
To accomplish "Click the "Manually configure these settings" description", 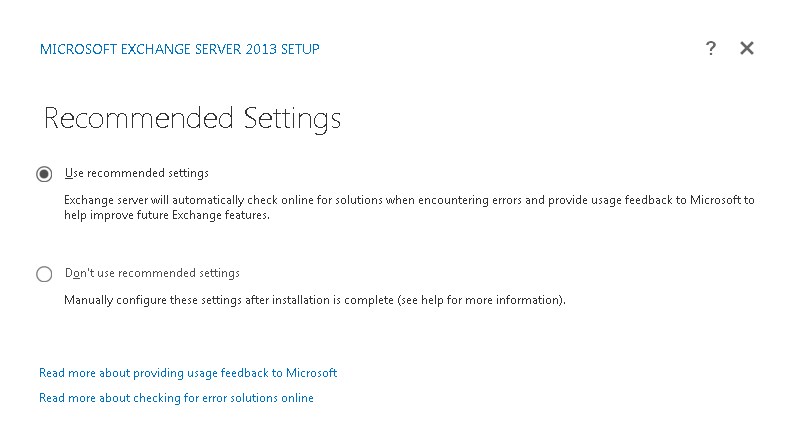I will point(315,299).
